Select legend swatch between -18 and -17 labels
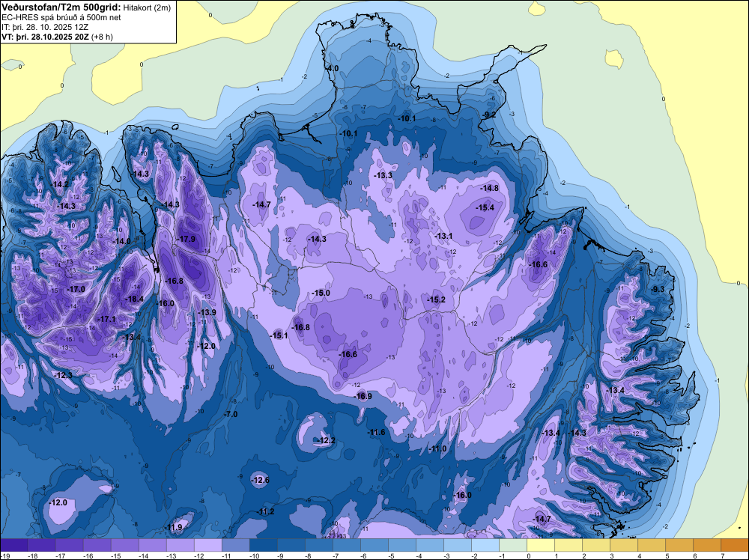 tap(41, 545)
